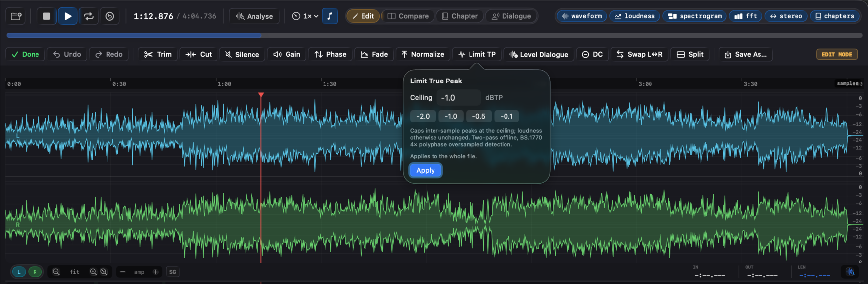This screenshot has width=868, height=284.
Task: Click Done to finish editing
Action: (x=26, y=54)
